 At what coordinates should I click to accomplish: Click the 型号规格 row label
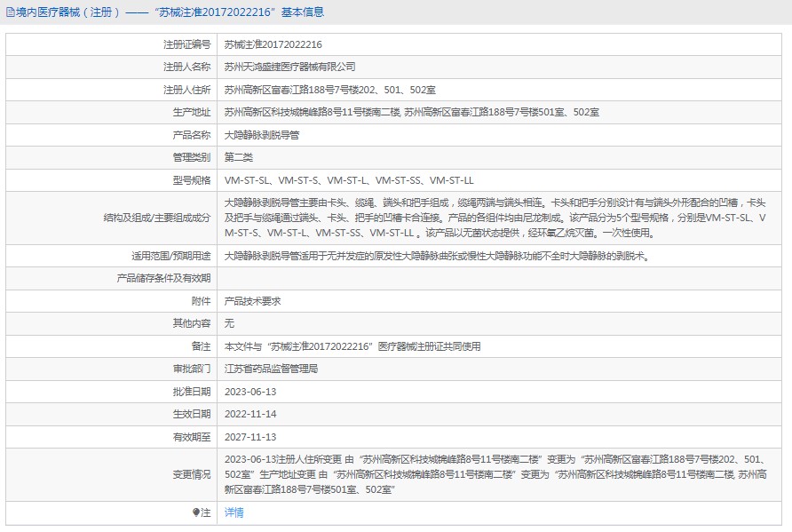pyautogui.click(x=192, y=180)
